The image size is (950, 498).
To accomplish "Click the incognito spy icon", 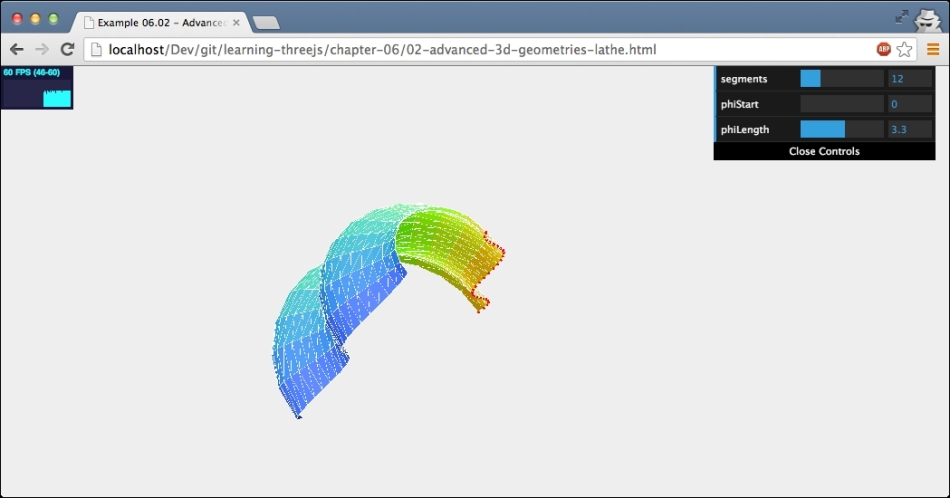I will [928, 19].
